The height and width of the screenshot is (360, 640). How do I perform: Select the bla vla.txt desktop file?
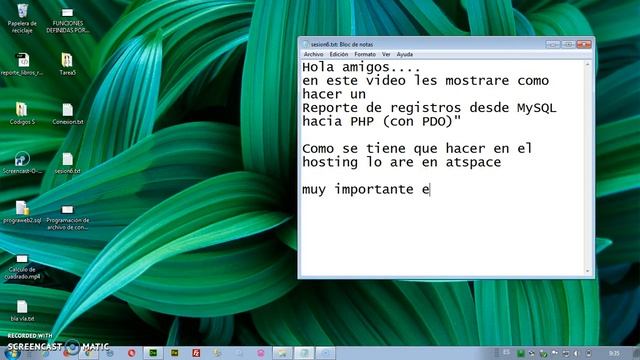tap(22, 311)
